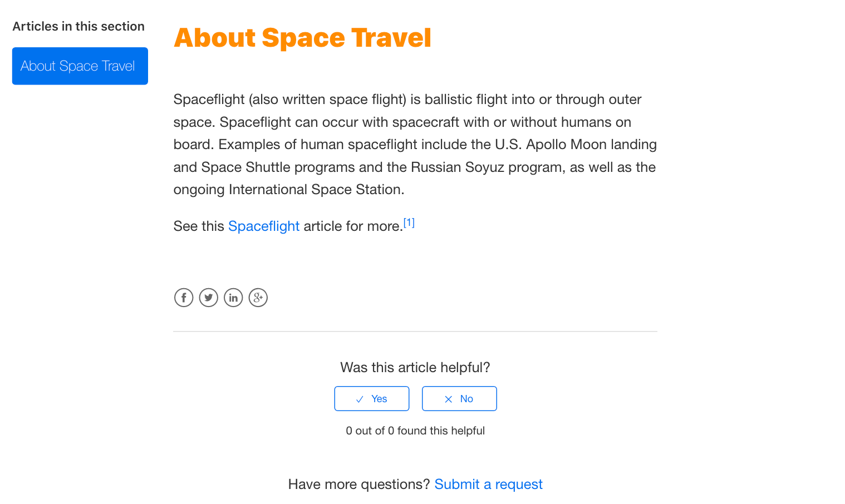845x504 pixels.
Task: Click the Facebook circle icon below the article
Action: (184, 298)
